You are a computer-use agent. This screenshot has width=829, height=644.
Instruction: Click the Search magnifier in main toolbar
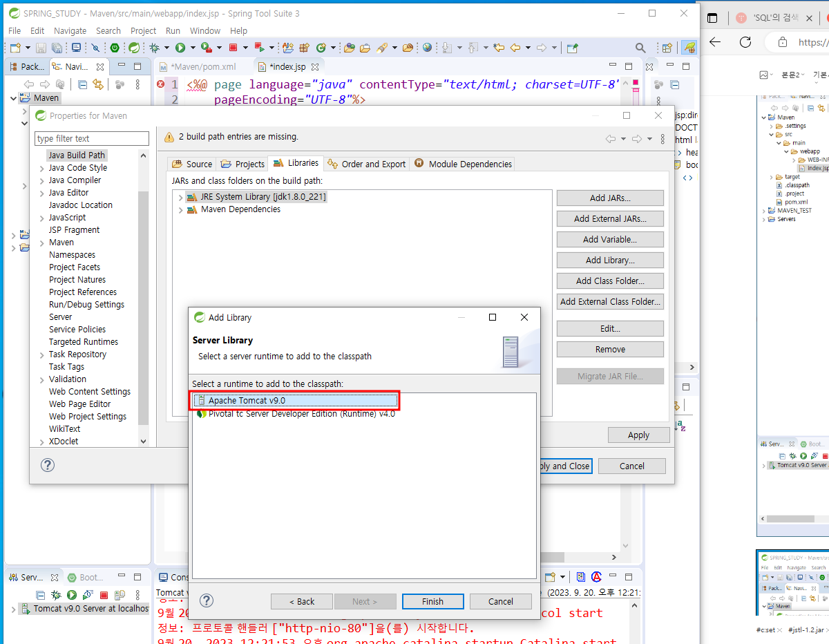pyautogui.click(x=641, y=48)
